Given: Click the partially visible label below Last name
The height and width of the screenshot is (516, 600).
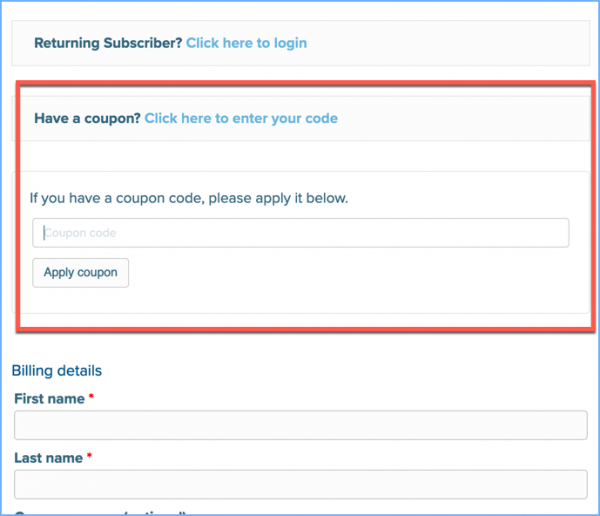Looking at the screenshot, I should (100, 512).
